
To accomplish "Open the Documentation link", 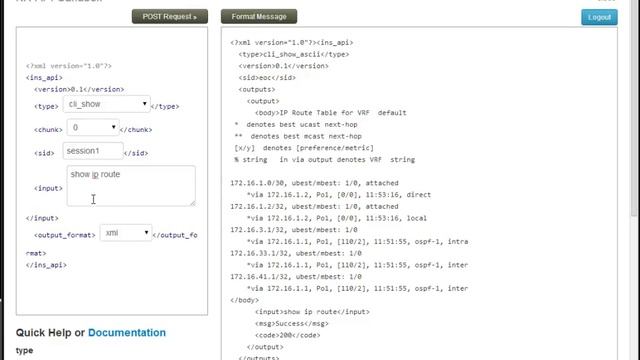I will click(x=127, y=333).
